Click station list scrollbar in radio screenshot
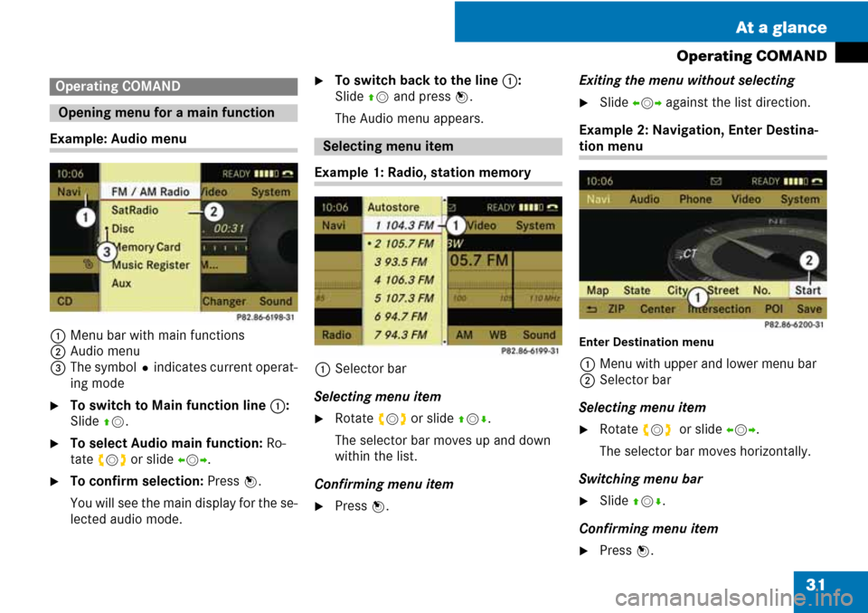 [443, 270]
